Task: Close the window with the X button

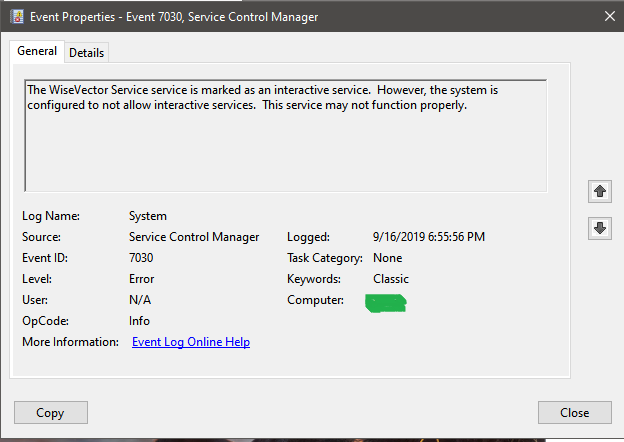Action: point(609,15)
